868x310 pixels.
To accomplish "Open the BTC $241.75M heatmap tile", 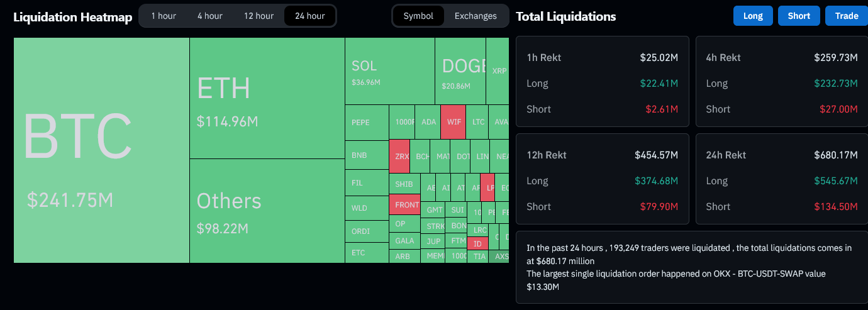I will tap(101, 150).
